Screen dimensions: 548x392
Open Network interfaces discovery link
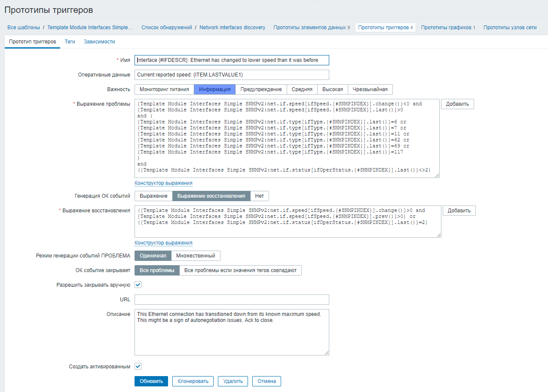(232, 28)
